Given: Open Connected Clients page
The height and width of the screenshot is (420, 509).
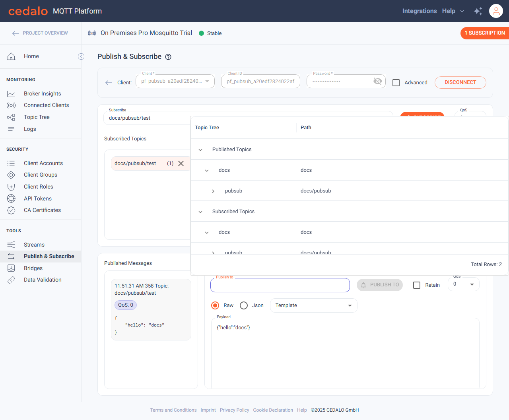Looking at the screenshot, I should tap(46, 105).
